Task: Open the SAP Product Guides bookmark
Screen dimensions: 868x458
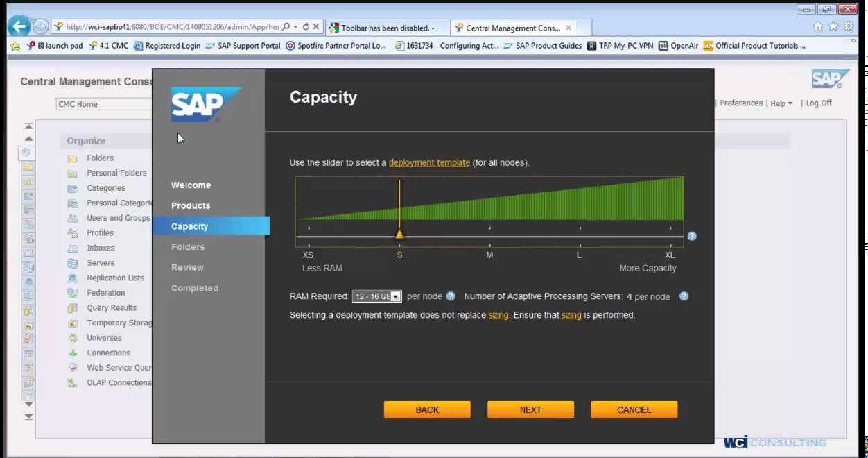Action: pyautogui.click(x=543, y=46)
